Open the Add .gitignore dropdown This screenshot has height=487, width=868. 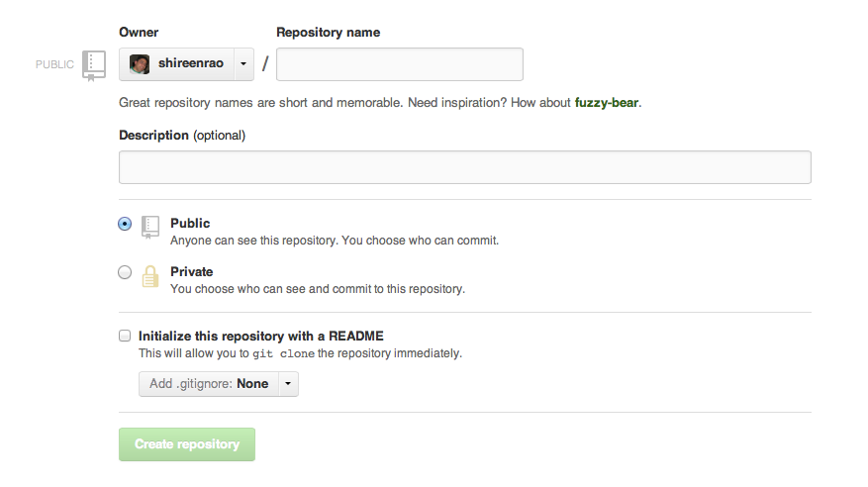(x=209, y=384)
